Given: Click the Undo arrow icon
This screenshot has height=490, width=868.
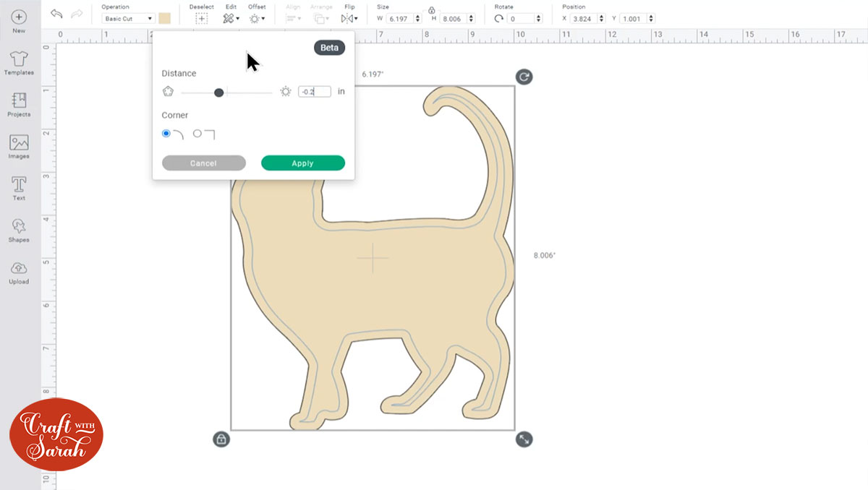Looking at the screenshot, I should tap(56, 12).
